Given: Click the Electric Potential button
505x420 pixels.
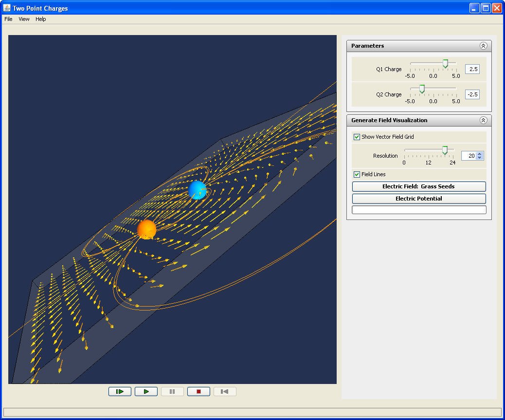Looking at the screenshot, I should [x=419, y=199].
